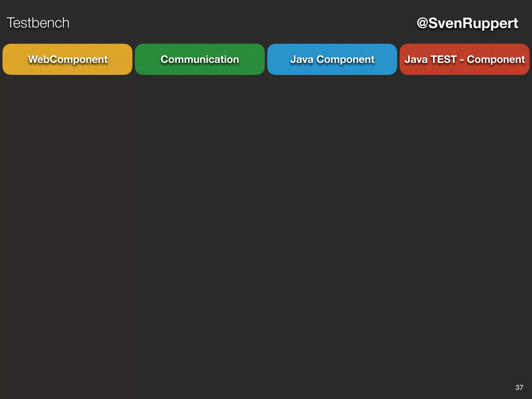Click the Ruppert part of the handle
This screenshot has height=399, width=532.
point(490,23)
